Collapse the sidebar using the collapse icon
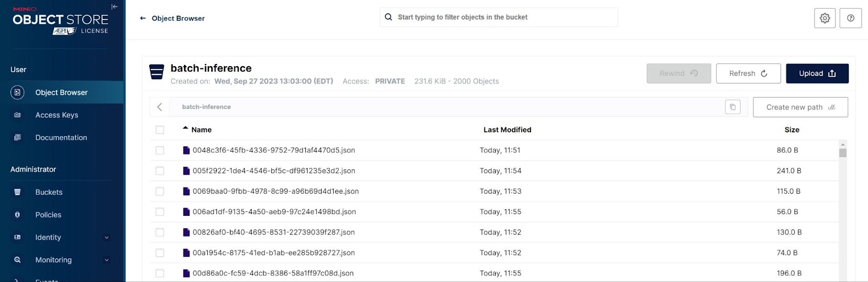This screenshot has width=868, height=282. (x=114, y=7)
